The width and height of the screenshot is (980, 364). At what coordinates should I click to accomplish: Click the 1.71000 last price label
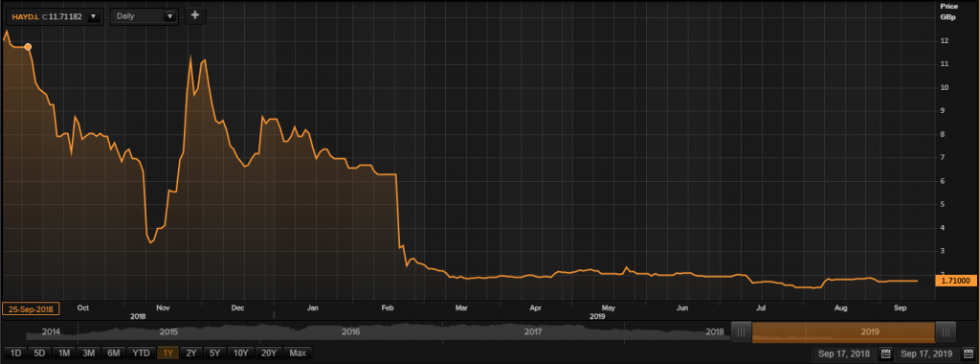coord(956,282)
